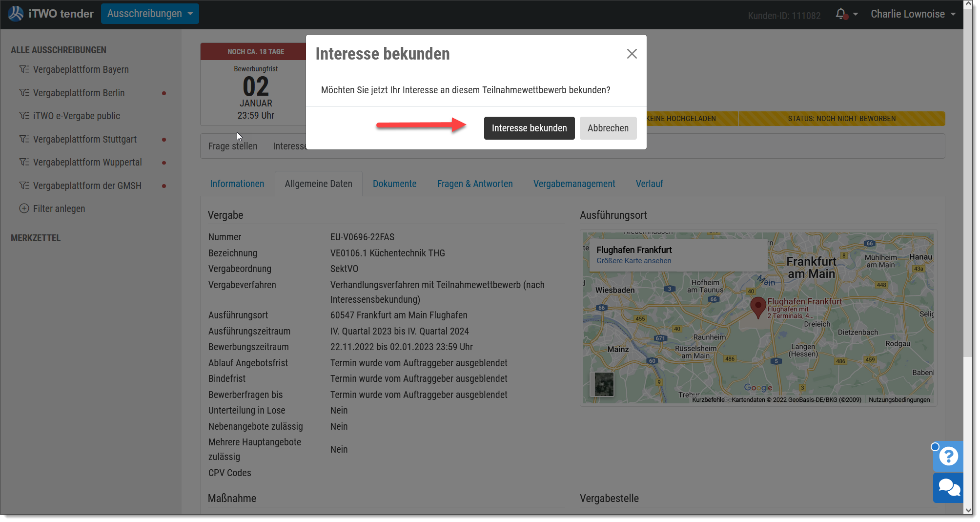Viewport: 980px width, 522px height.
Task: Show the Verlauf tab
Action: point(649,184)
